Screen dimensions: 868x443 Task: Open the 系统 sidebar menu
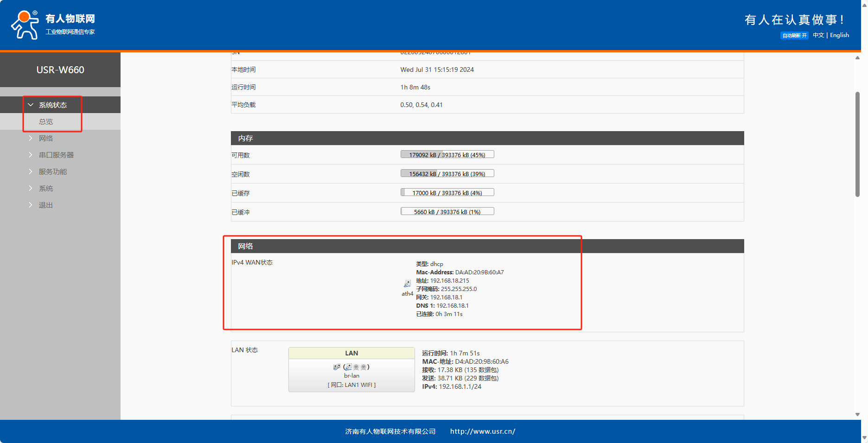click(45, 189)
